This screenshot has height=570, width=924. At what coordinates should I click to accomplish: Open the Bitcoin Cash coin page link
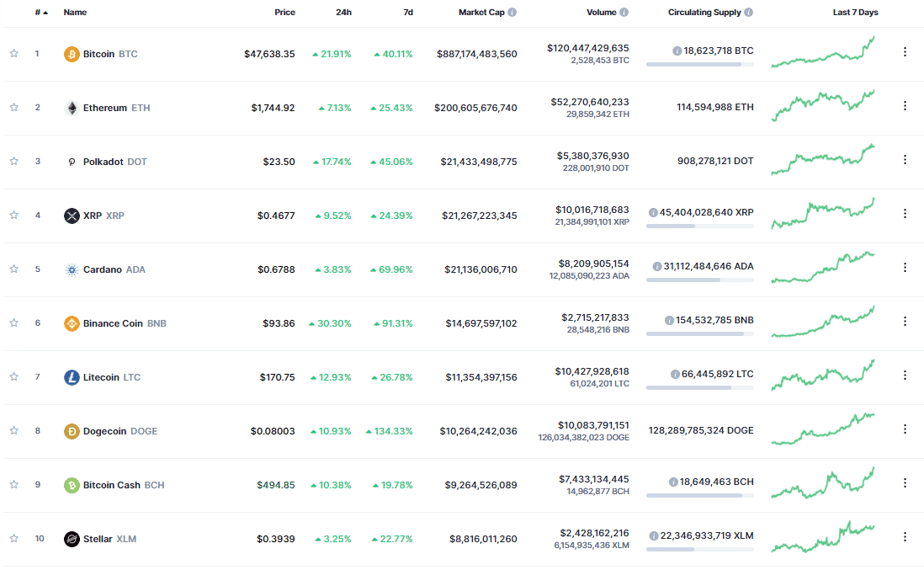click(x=112, y=485)
